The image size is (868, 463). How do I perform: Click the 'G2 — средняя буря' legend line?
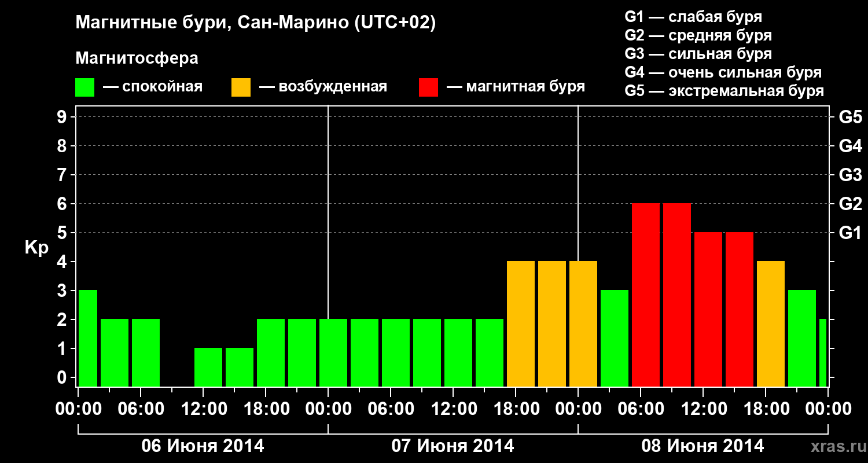[698, 35]
